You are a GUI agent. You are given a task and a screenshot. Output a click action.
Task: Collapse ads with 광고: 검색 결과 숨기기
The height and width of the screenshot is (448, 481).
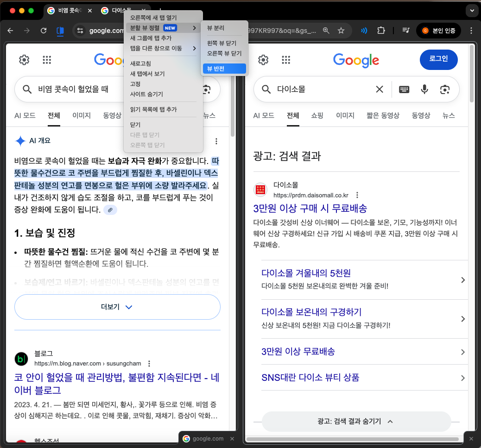coord(356,421)
